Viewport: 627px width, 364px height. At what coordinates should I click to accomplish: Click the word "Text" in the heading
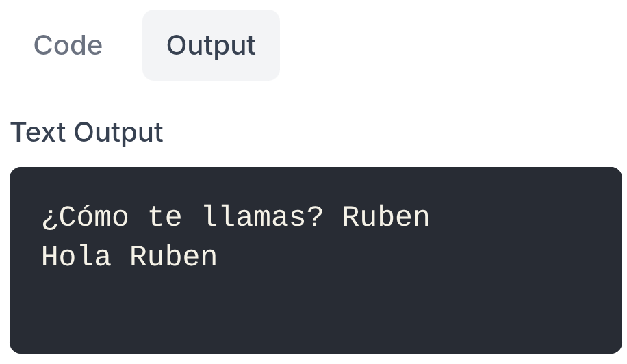(38, 132)
